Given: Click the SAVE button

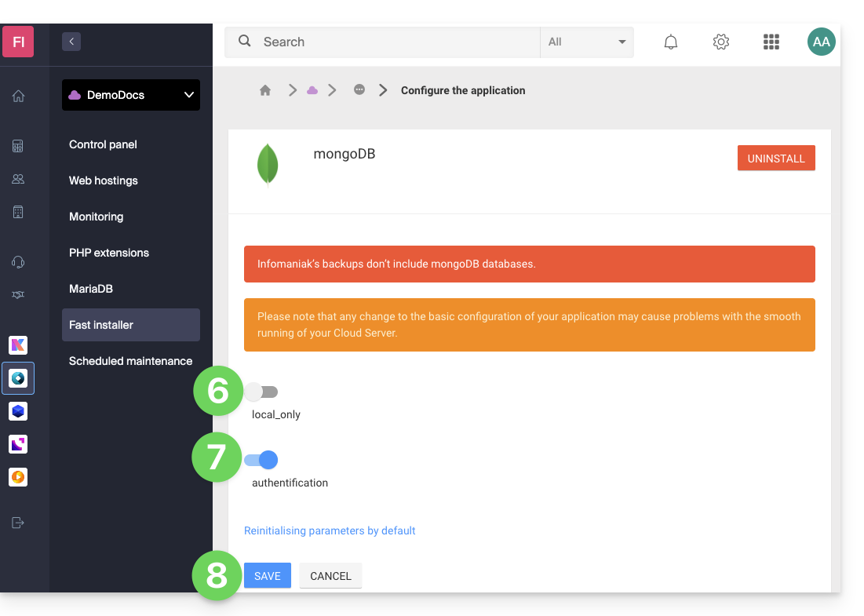Looking at the screenshot, I should point(268,575).
